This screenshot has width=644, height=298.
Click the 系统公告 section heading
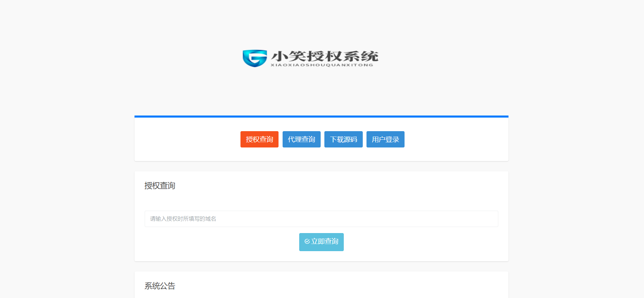pos(160,286)
